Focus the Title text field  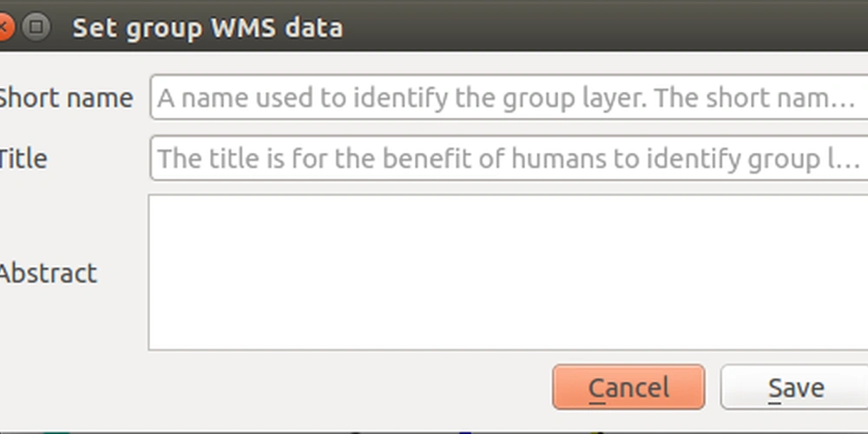coord(509,158)
